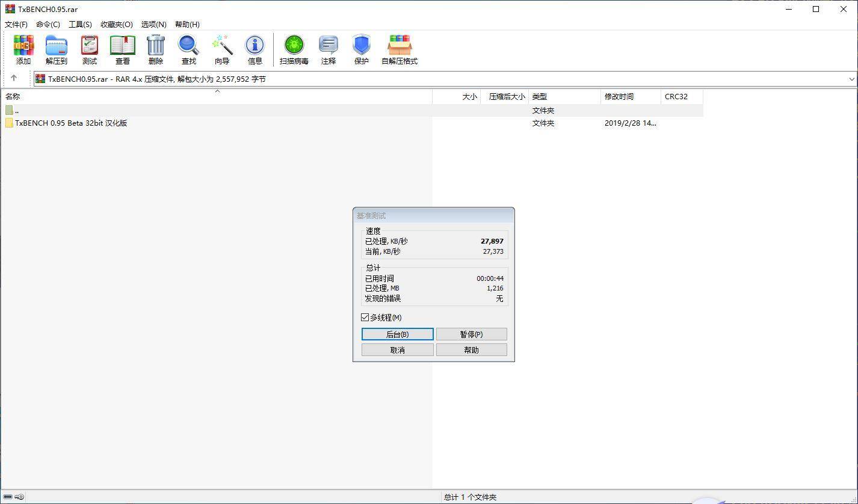This screenshot has width=858, height=504.
Task: Click the 暂停(P) button
Action: (471, 334)
